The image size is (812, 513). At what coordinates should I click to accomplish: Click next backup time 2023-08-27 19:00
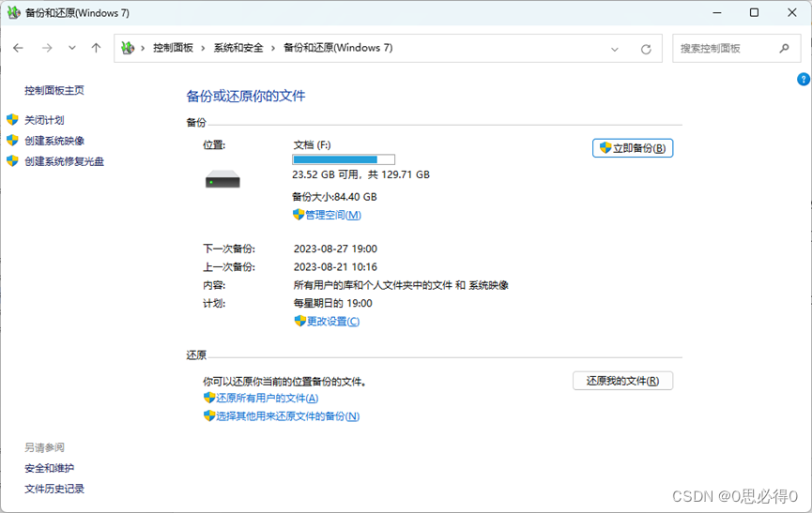pyautogui.click(x=335, y=249)
